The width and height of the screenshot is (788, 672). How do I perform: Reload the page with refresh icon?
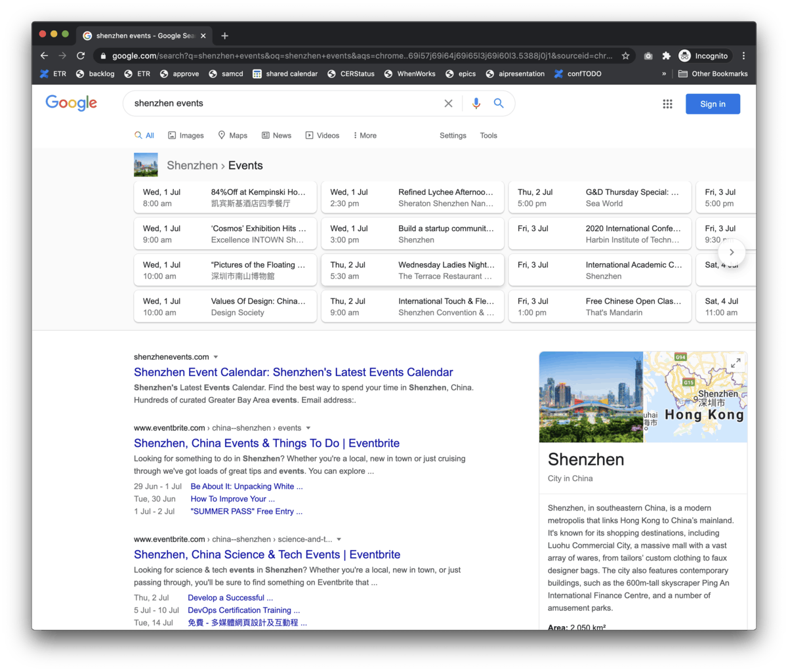(x=81, y=56)
